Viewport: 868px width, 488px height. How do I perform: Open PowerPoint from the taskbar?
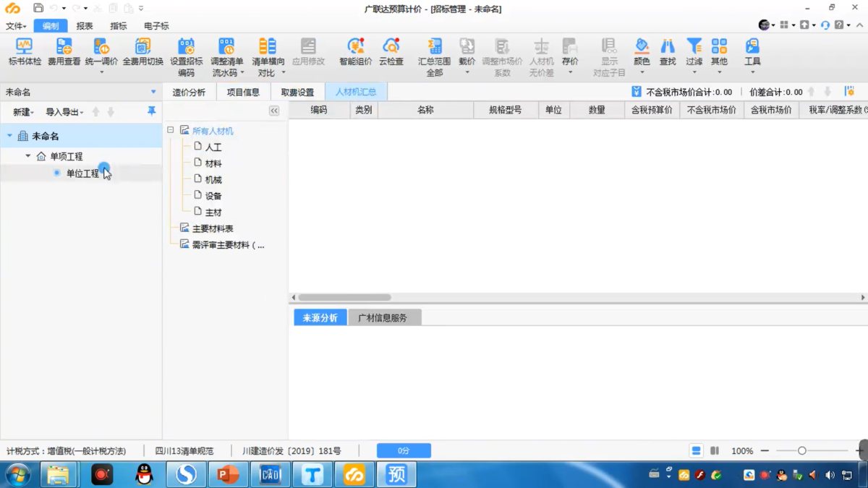click(x=228, y=474)
